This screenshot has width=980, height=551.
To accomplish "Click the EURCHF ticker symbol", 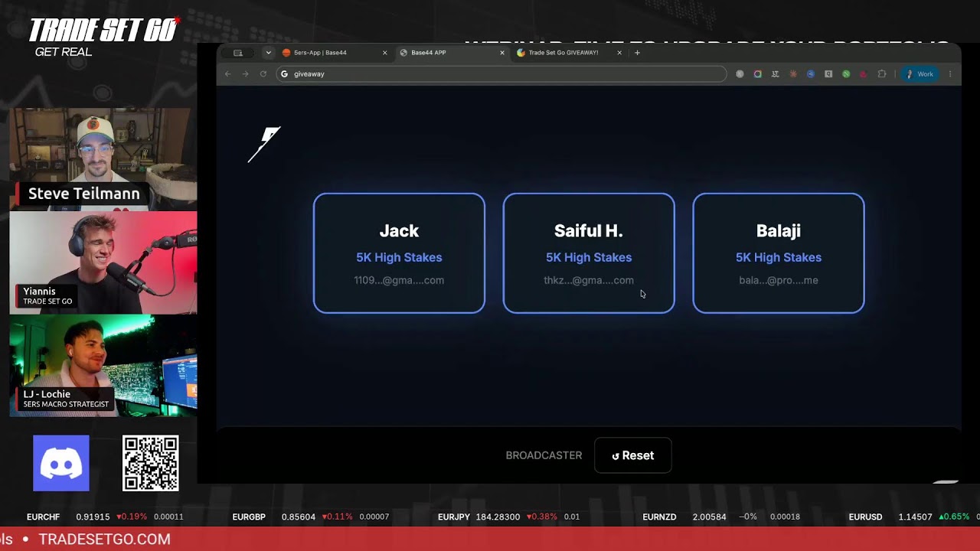I will pos(43,517).
